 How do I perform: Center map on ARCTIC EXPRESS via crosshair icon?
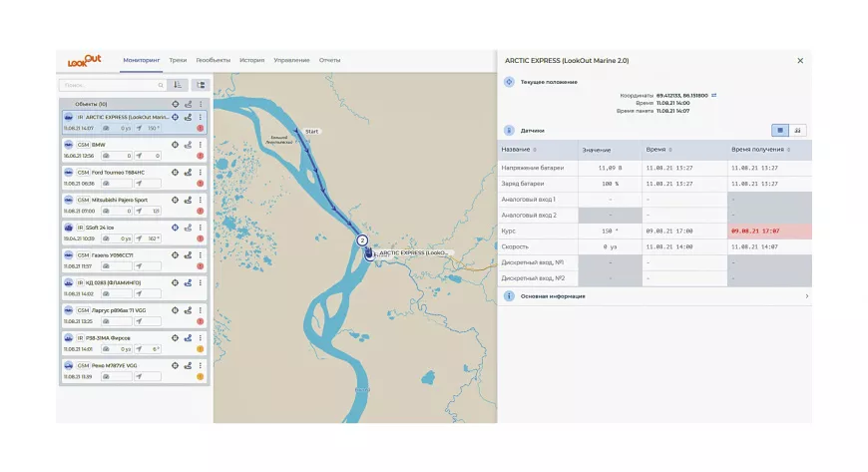[x=175, y=118]
